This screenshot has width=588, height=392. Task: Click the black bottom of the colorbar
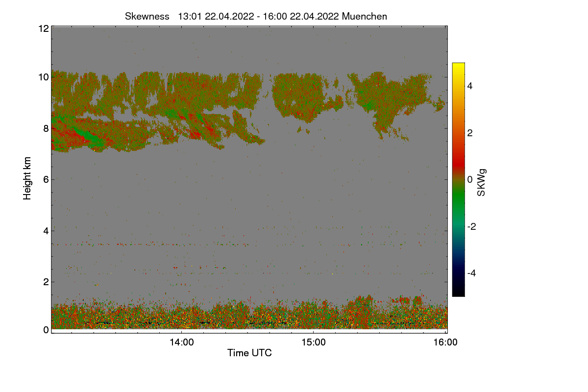point(458,292)
